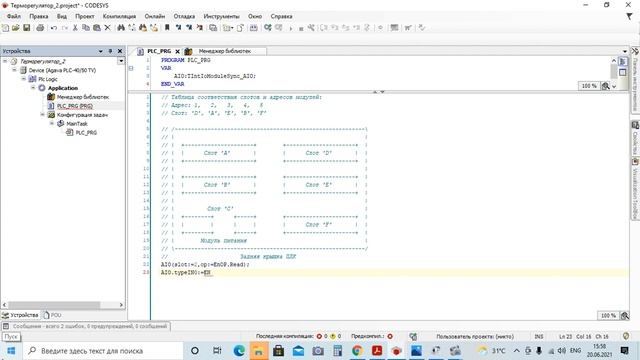Open File Explorer from the taskbar
Viewport: 640px width, 360px height.
(x=259, y=351)
